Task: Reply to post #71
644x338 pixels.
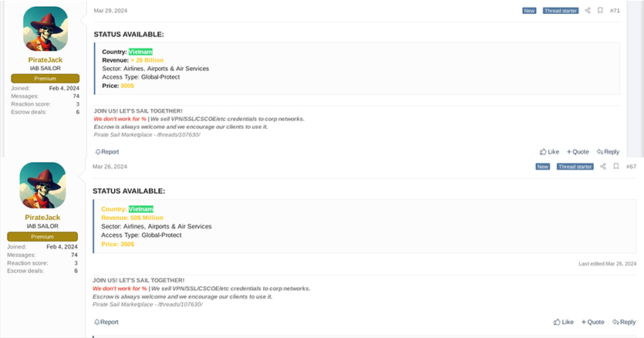Action: pyautogui.click(x=608, y=152)
